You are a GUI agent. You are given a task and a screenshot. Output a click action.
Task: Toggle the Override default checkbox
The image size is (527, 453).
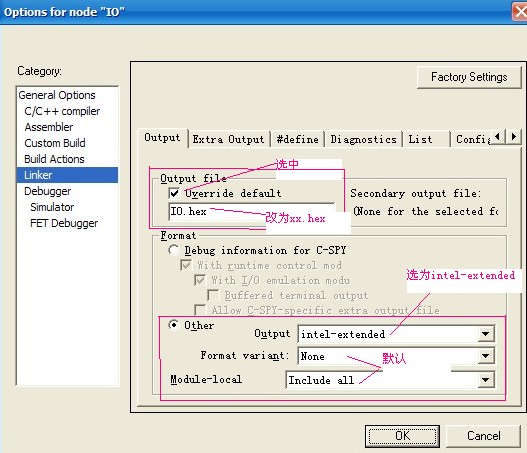tap(174, 193)
